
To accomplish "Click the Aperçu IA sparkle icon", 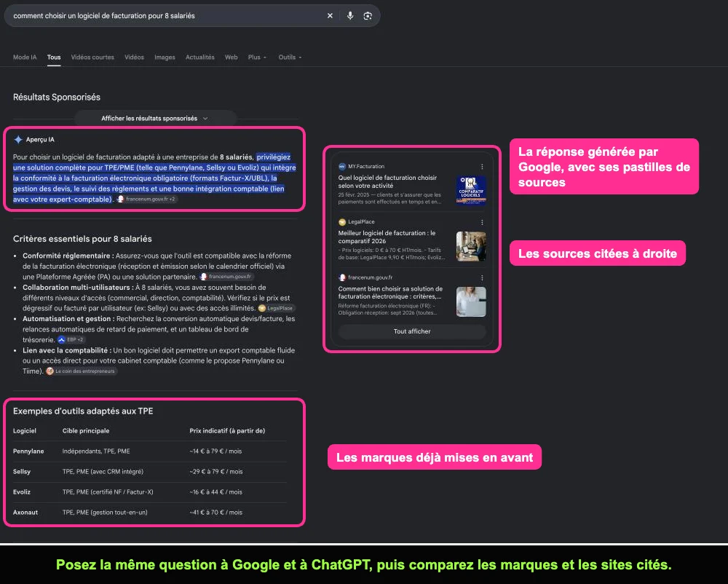I will point(18,139).
